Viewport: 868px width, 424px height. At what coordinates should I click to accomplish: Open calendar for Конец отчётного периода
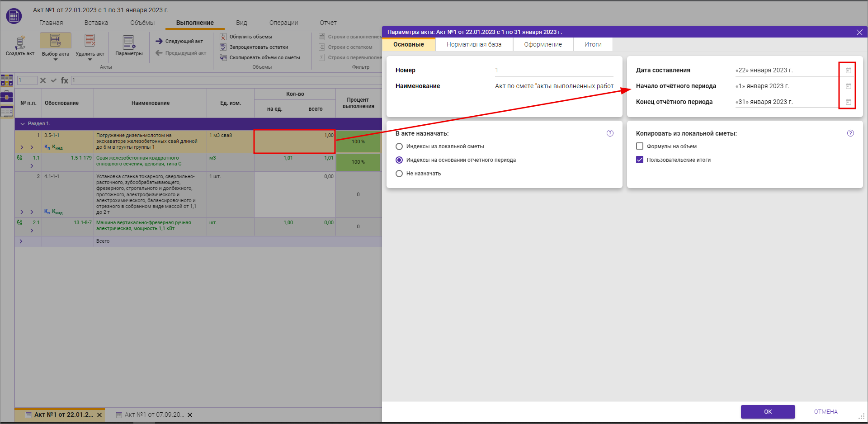848,102
